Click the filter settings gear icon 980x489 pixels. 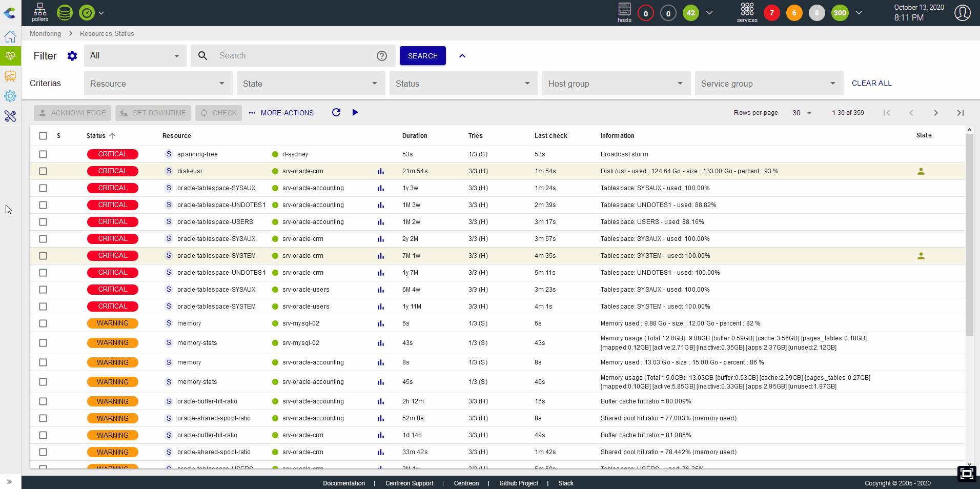pos(72,56)
